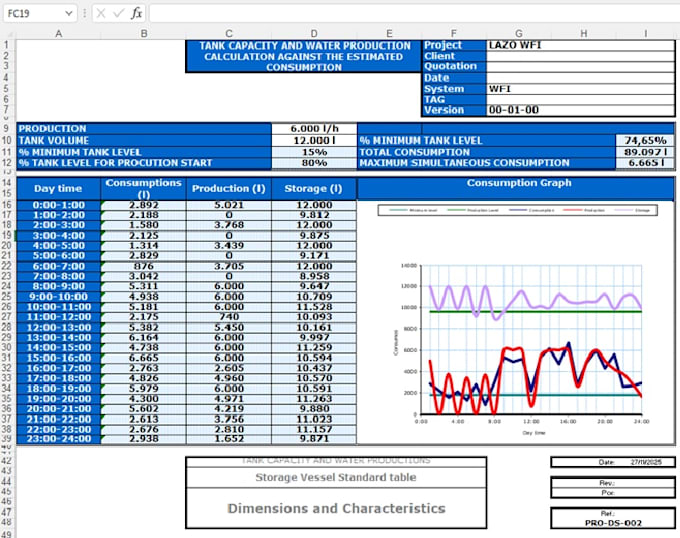Click the 'Quotation' label cell
The height and width of the screenshot is (538, 680).
[454, 66]
